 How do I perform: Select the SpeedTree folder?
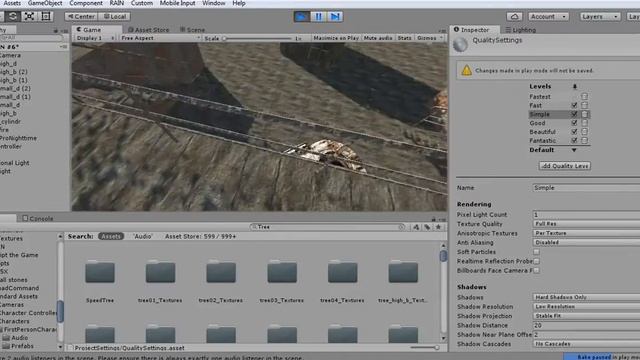100,281
